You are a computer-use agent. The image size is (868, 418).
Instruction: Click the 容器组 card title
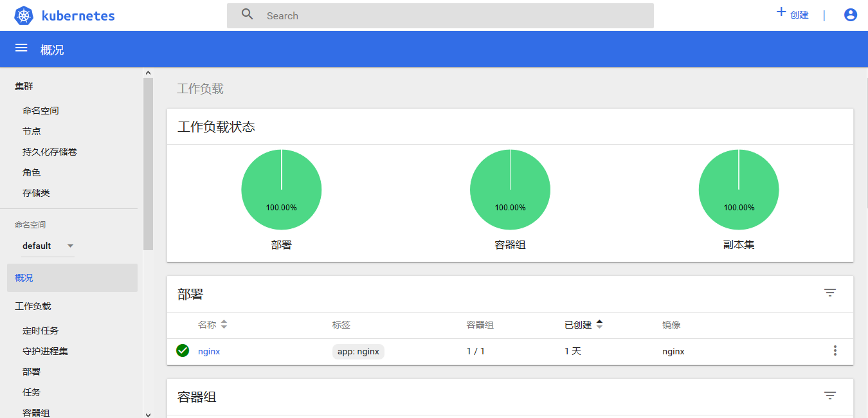coord(197,397)
